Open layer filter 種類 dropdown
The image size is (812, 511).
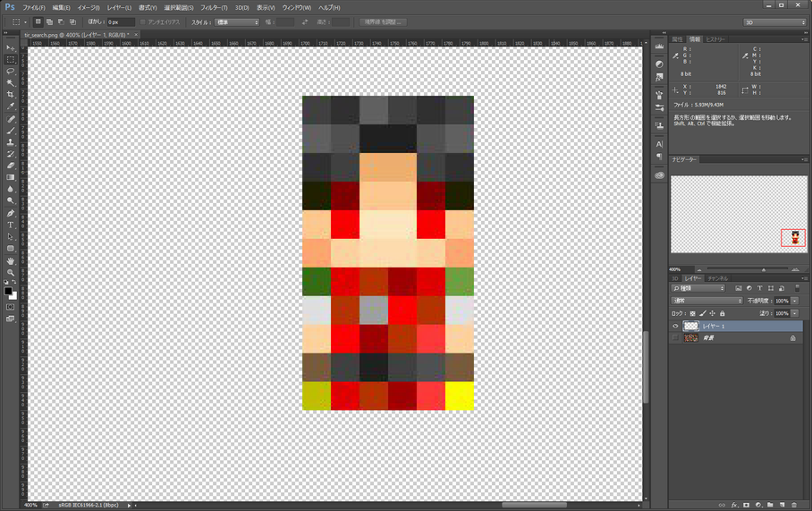(x=698, y=288)
